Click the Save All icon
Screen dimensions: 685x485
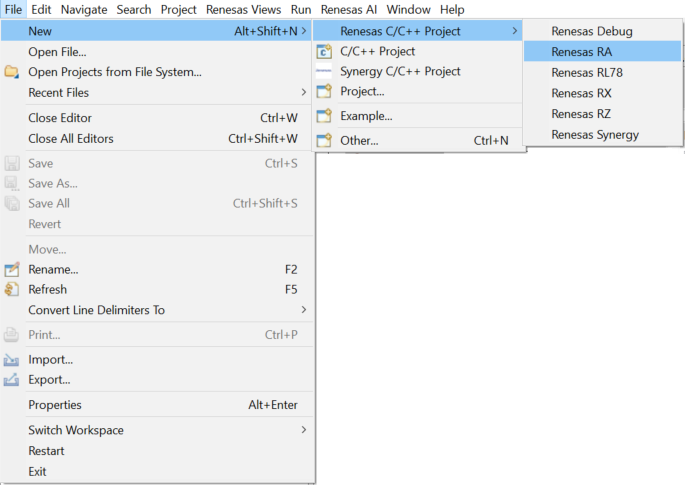click(12, 203)
